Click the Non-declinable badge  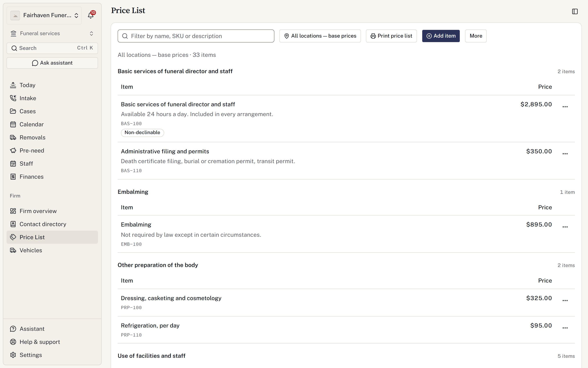click(142, 133)
